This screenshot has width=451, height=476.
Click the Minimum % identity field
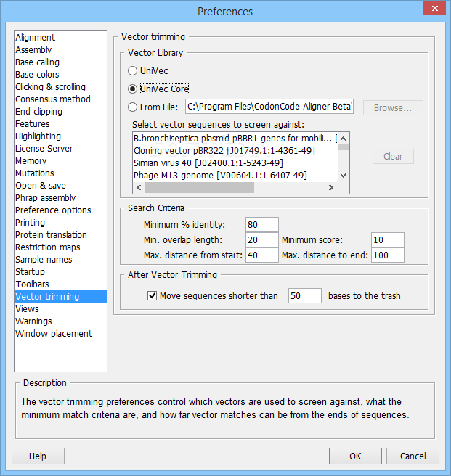[262, 225]
